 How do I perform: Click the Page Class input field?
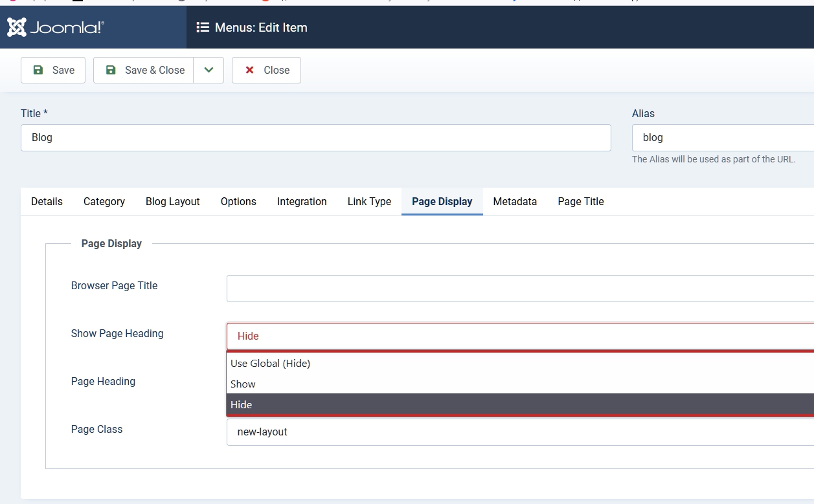pos(519,432)
